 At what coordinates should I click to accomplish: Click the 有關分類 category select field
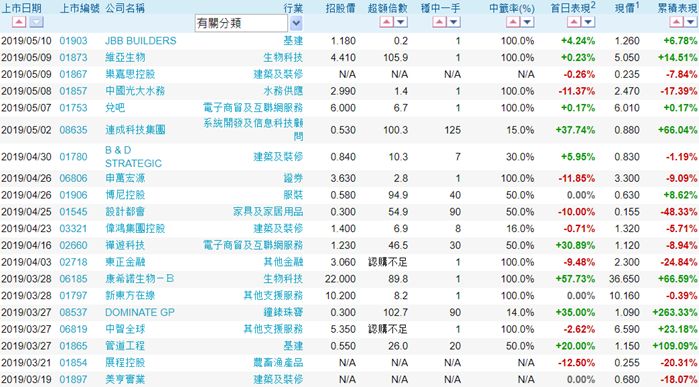pyautogui.click(x=241, y=23)
